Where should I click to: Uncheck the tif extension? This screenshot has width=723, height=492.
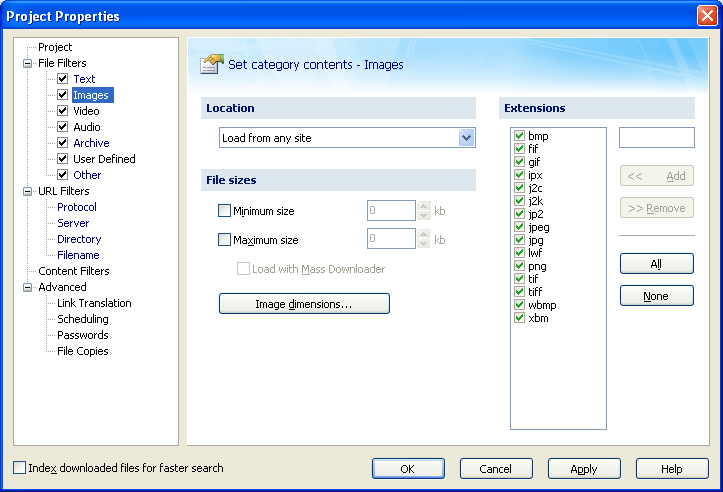coord(519,279)
